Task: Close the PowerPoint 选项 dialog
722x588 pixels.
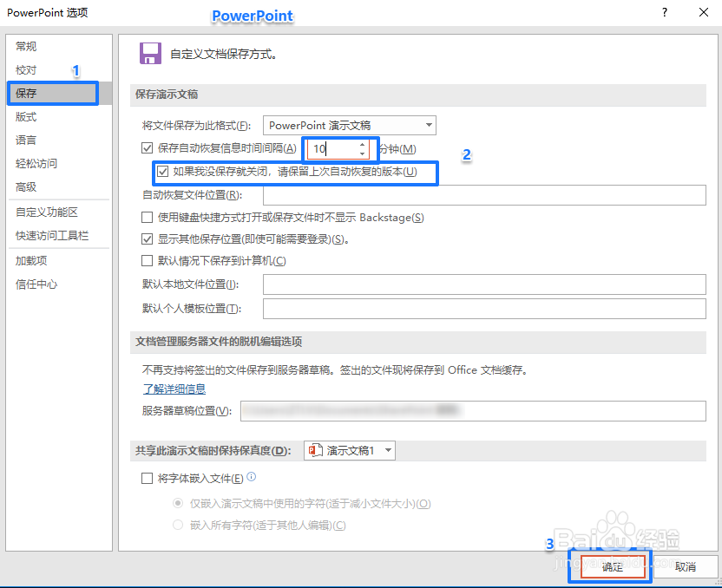Action: [x=704, y=12]
